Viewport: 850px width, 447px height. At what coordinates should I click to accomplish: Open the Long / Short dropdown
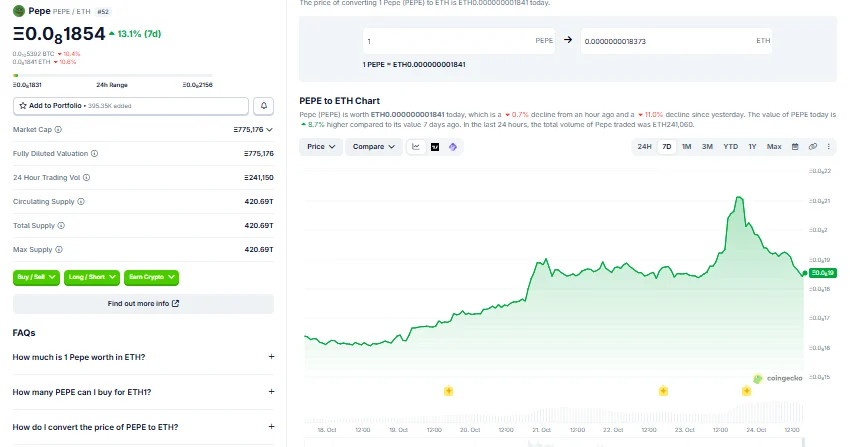[x=92, y=277]
